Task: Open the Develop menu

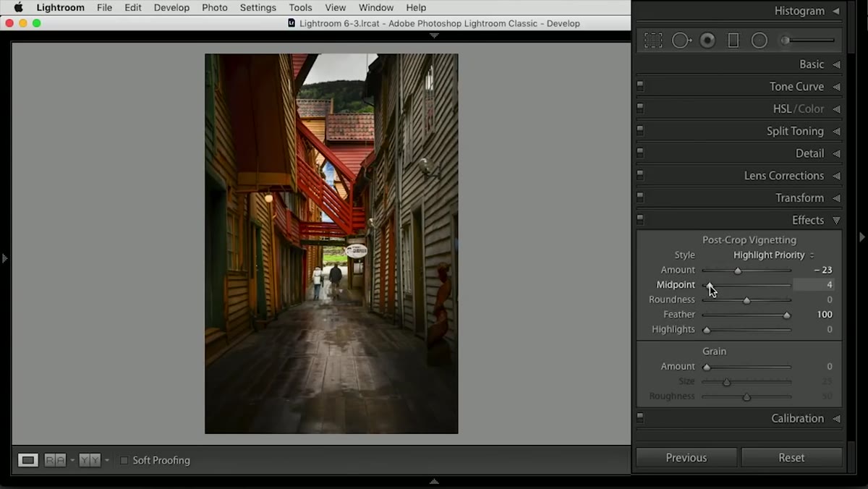Action: [171, 7]
